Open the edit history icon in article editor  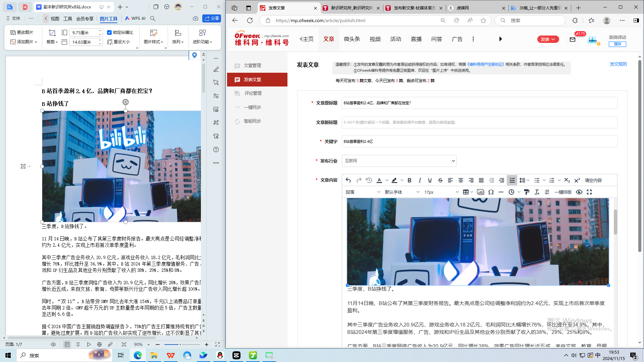pyautogui.click(x=369, y=180)
